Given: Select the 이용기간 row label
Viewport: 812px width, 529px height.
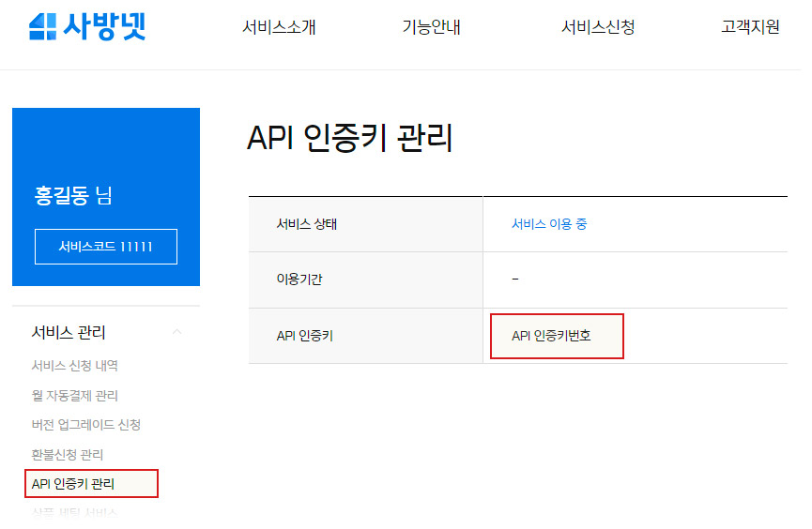Looking at the screenshot, I should point(299,280).
